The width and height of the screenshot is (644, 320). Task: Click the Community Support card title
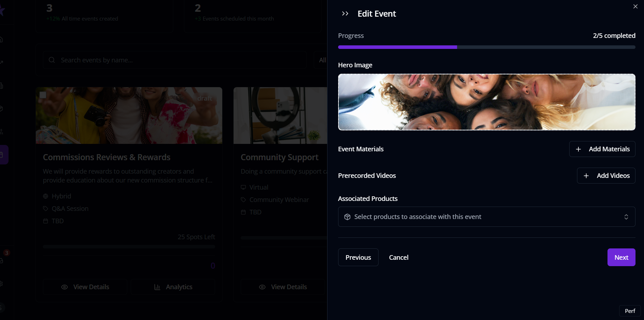[280, 157]
